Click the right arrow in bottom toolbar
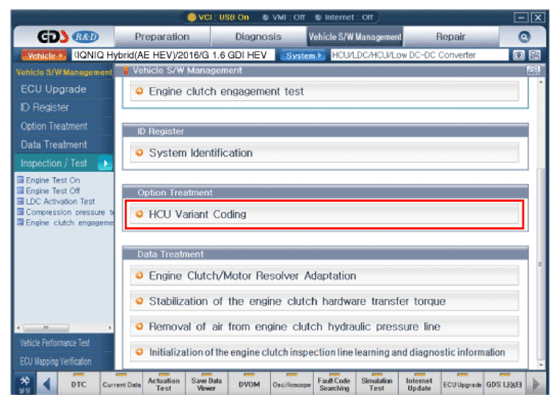Viewport: 560px width, 404px height. [x=536, y=384]
